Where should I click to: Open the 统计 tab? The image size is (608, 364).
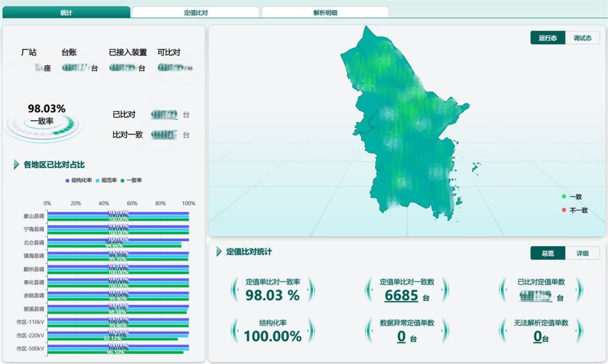coord(66,12)
